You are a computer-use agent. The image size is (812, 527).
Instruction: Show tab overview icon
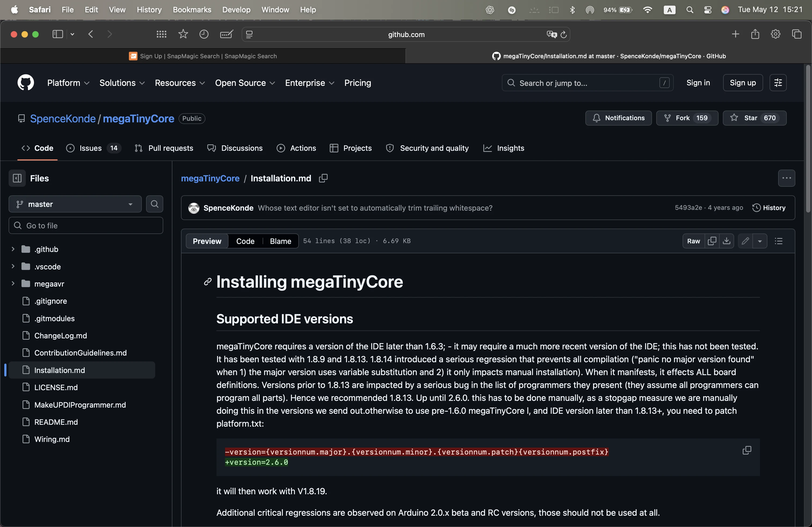pyautogui.click(x=797, y=34)
